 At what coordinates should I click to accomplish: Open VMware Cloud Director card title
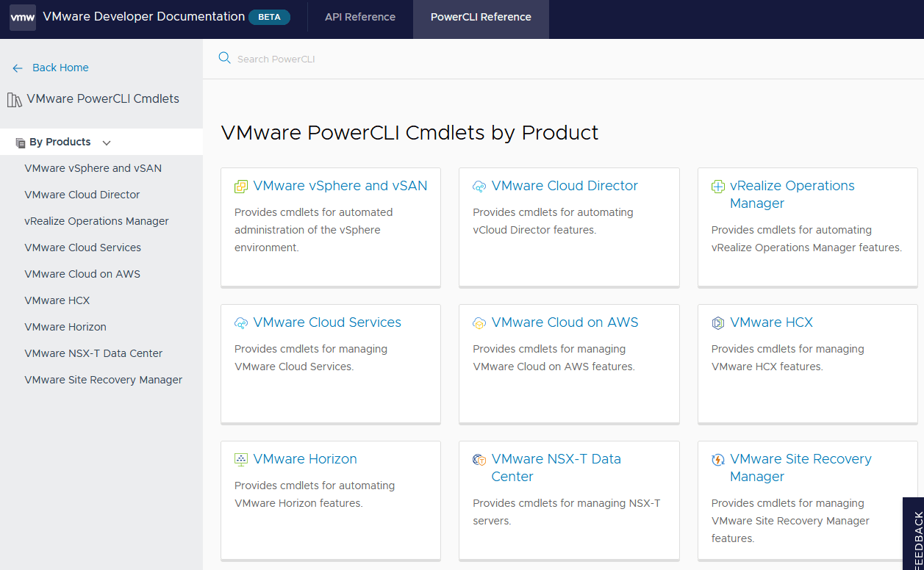pyautogui.click(x=565, y=186)
